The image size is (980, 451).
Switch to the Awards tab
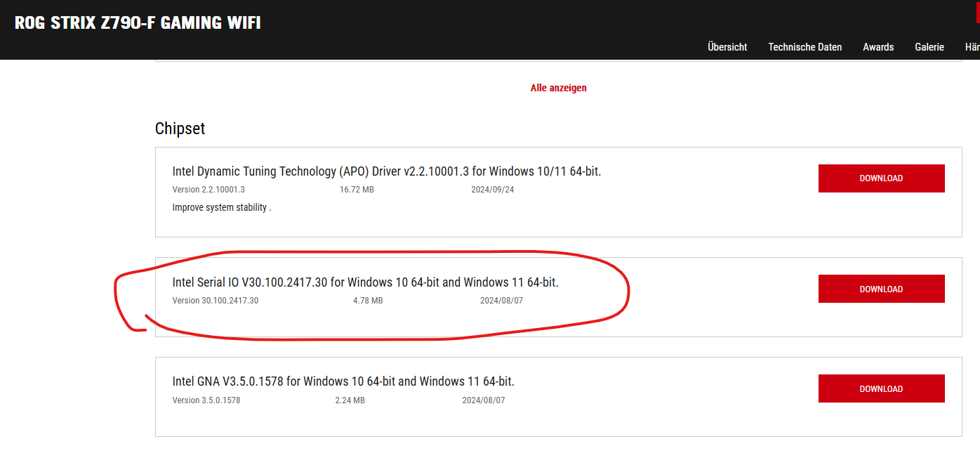(x=878, y=47)
